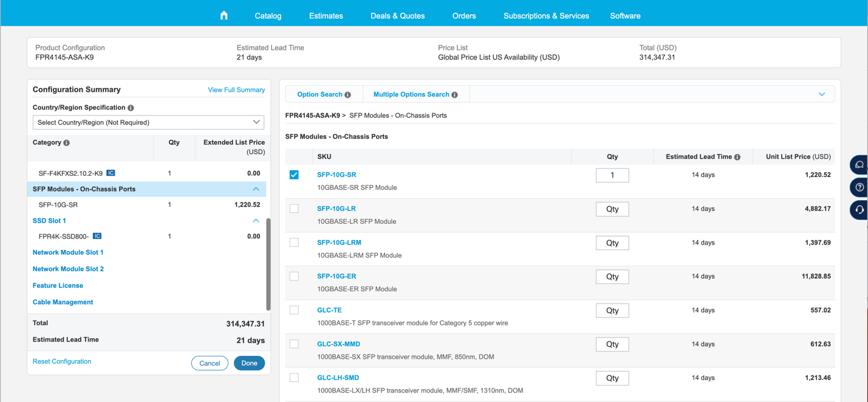Show info for Multiple Options Search
The width and height of the screenshot is (868, 402).
point(455,95)
